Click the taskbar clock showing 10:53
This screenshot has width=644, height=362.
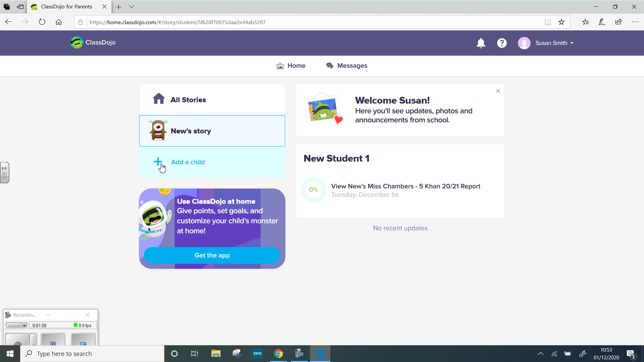click(x=606, y=354)
